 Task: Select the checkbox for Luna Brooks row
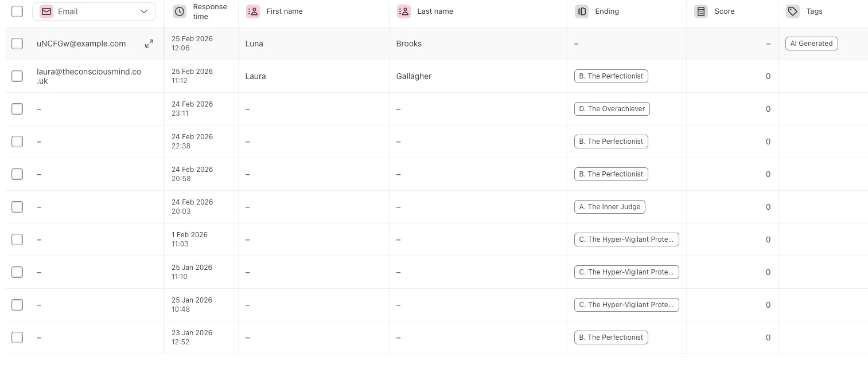click(x=17, y=44)
